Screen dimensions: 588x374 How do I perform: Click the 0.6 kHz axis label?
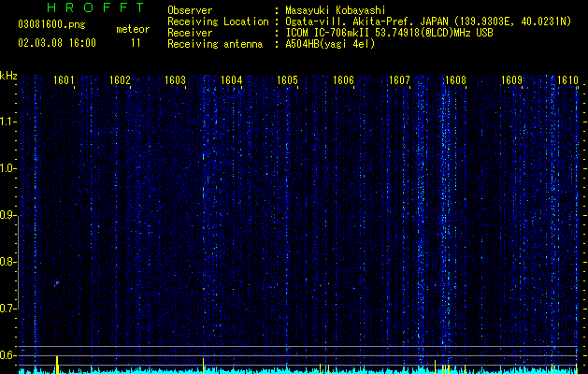[x=8, y=355]
